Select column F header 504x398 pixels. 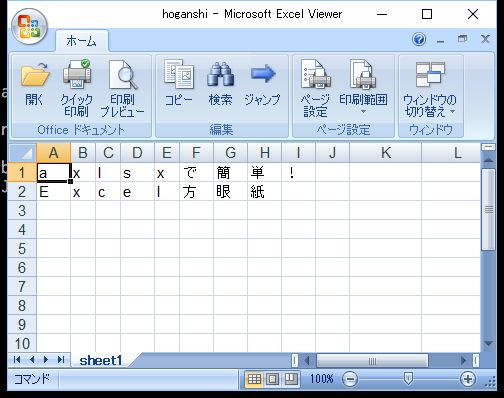(x=196, y=153)
